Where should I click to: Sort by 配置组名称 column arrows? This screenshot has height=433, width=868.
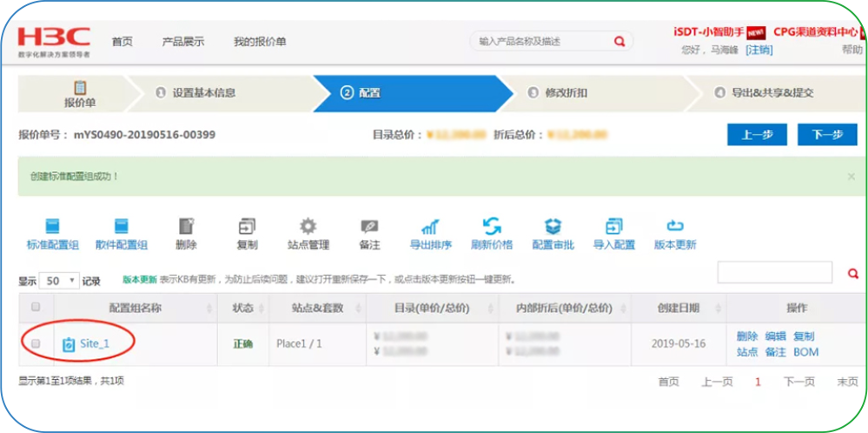point(209,309)
